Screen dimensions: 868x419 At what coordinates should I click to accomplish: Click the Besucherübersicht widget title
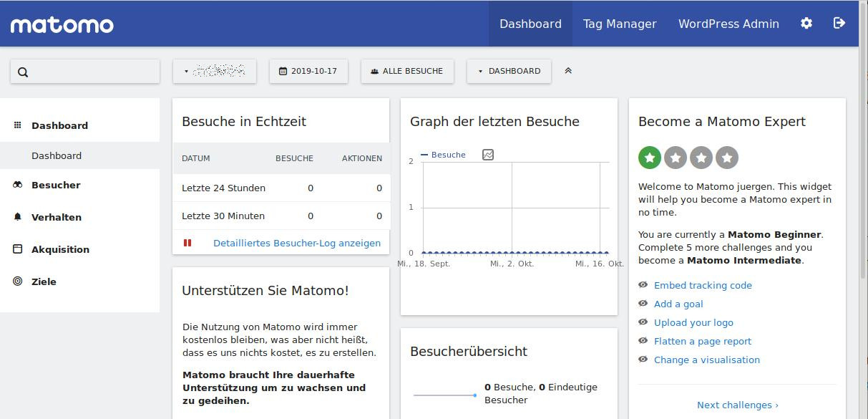469,351
